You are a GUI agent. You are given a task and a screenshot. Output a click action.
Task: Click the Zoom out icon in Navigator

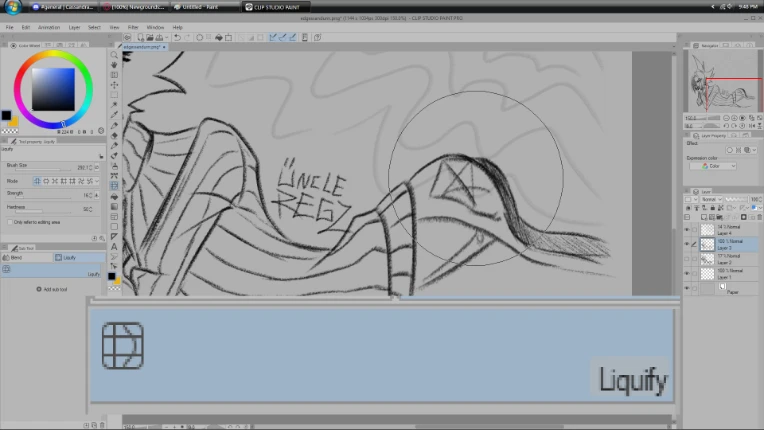[x=726, y=118]
